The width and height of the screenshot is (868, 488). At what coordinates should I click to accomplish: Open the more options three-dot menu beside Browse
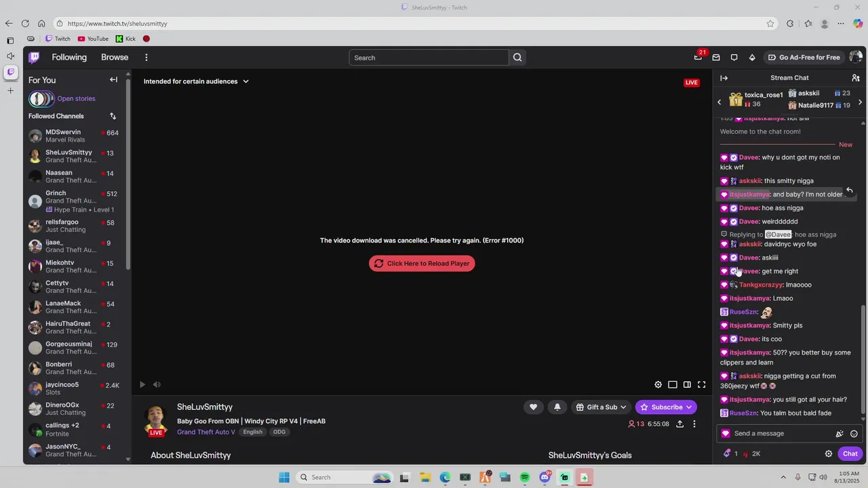point(146,58)
